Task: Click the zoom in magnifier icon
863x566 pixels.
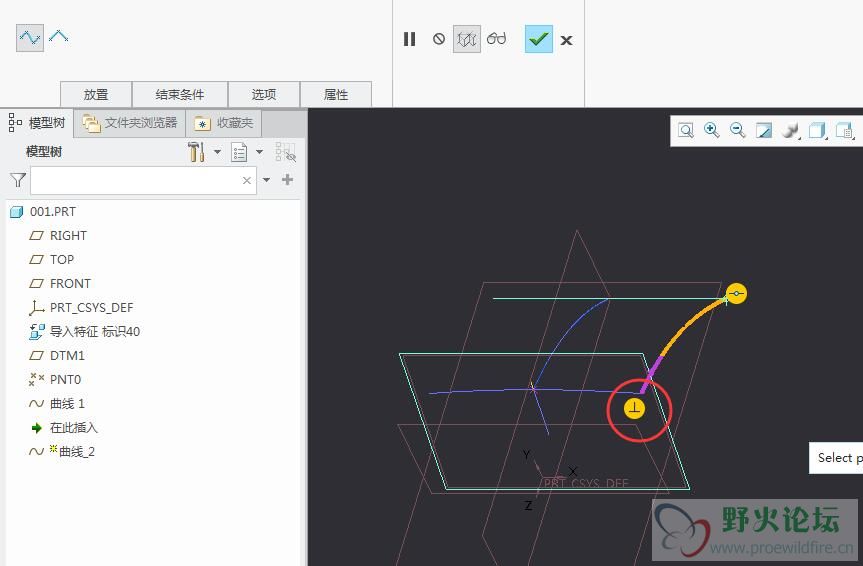Action: tap(712, 130)
